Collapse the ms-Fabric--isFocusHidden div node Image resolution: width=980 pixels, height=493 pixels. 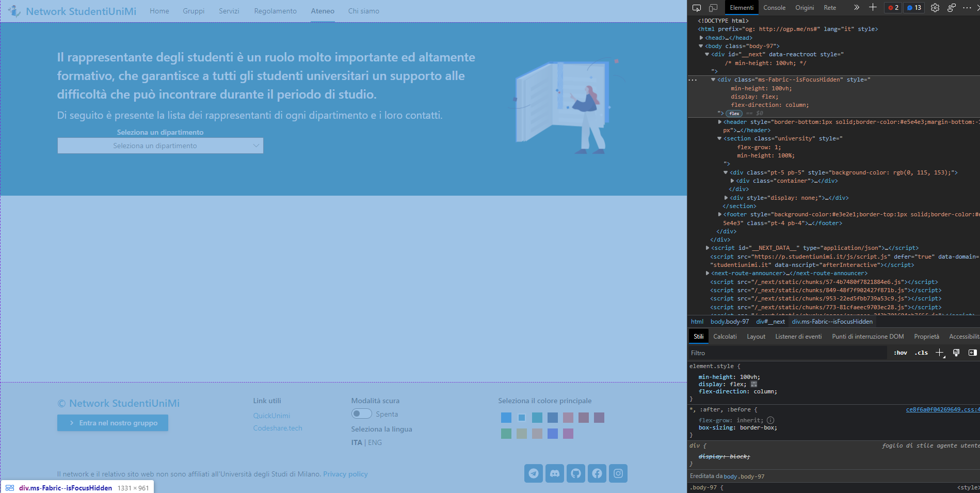point(713,79)
